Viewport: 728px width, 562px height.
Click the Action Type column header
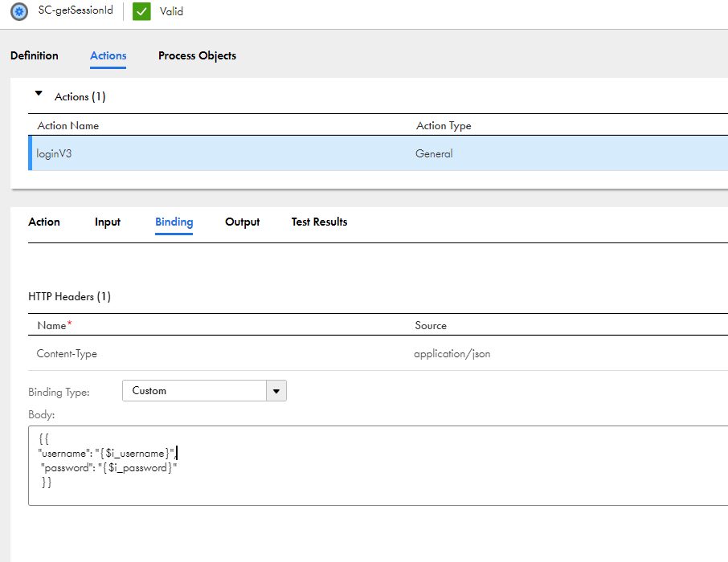[444, 126]
